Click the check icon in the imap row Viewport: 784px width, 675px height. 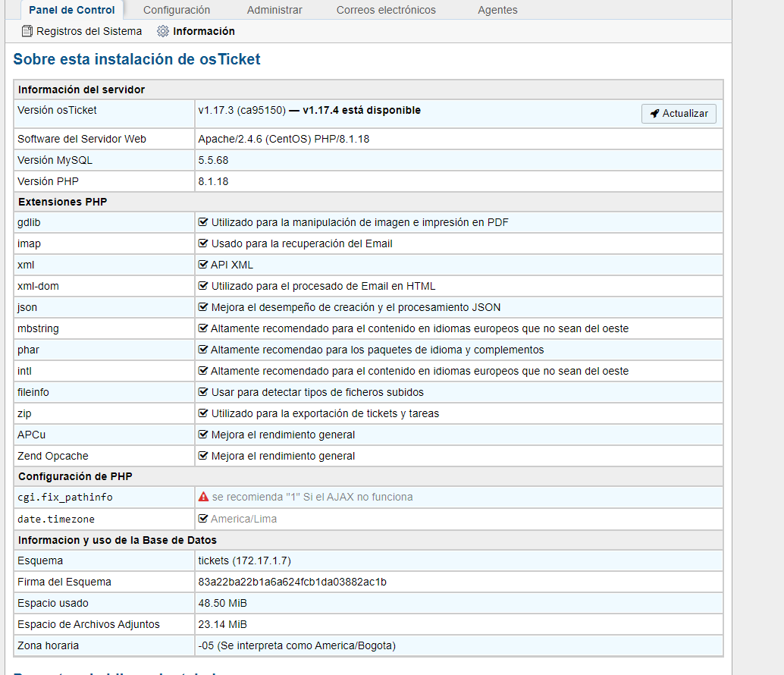[203, 243]
